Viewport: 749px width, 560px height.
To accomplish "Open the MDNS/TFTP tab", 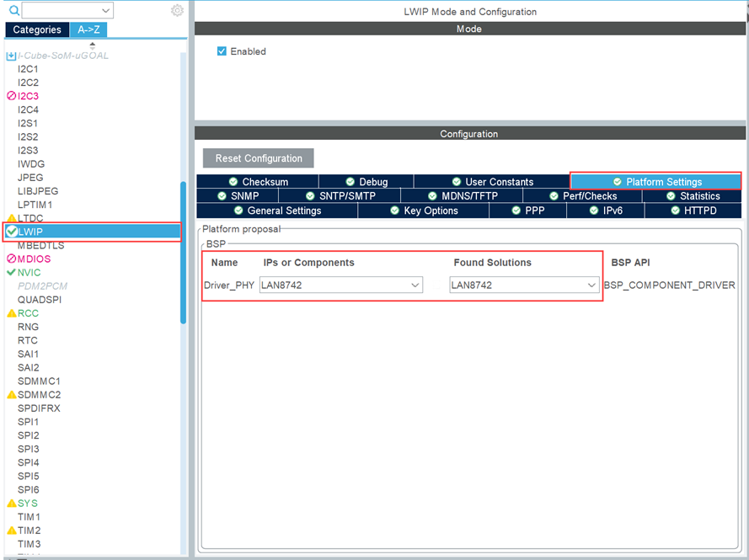I will click(x=462, y=195).
